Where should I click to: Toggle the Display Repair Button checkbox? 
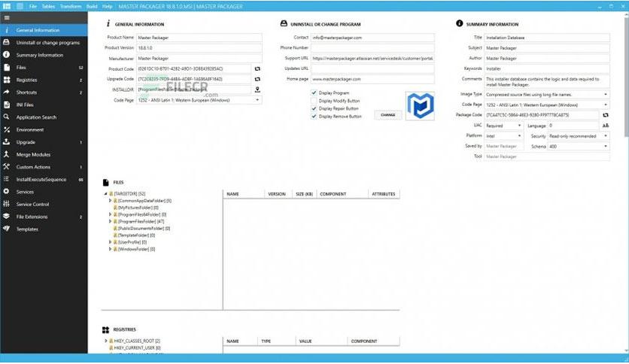pyautogui.click(x=314, y=108)
